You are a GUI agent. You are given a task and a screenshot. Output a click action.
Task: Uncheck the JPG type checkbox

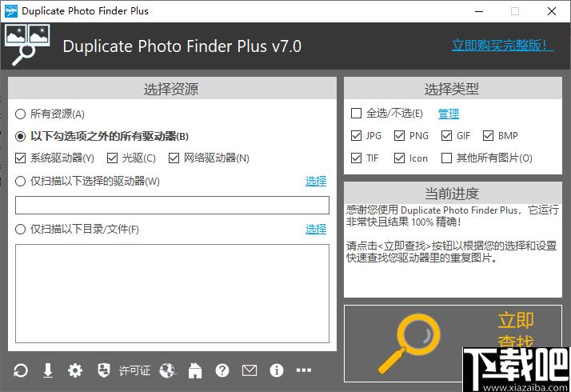[356, 135]
